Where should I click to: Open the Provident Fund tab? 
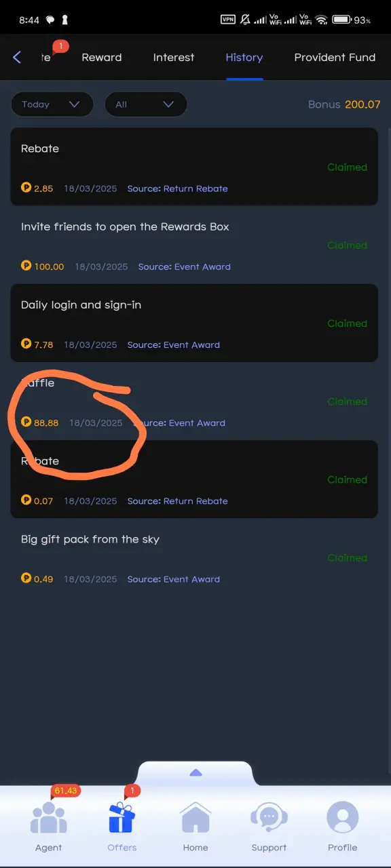pos(335,58)
